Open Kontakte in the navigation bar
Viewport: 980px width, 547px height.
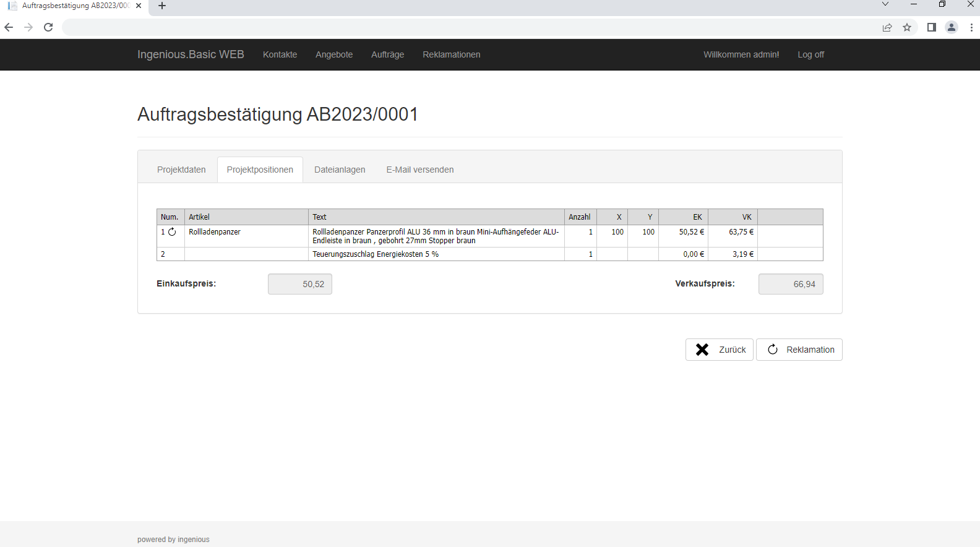click(x=280, y=54)
